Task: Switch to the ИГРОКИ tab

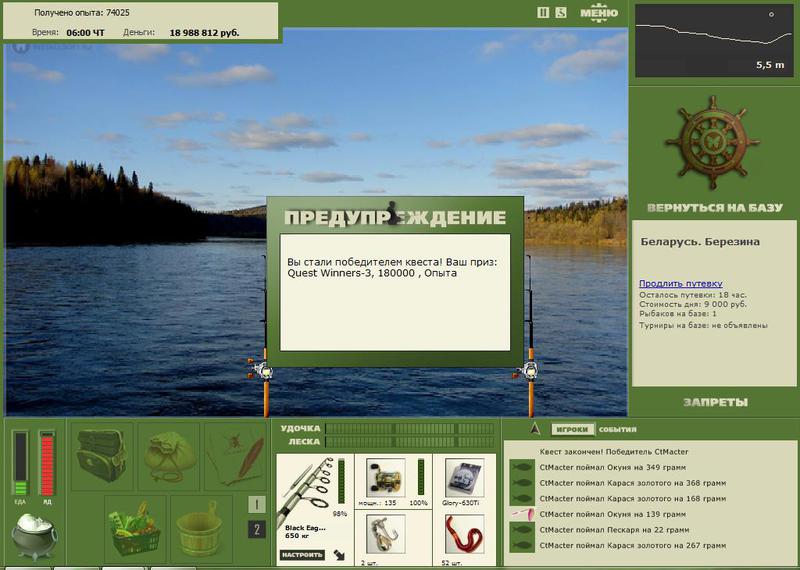Action: point(572,430)
